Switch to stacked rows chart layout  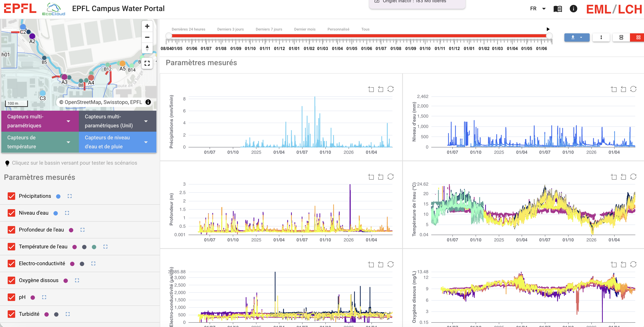coord(621,37)
